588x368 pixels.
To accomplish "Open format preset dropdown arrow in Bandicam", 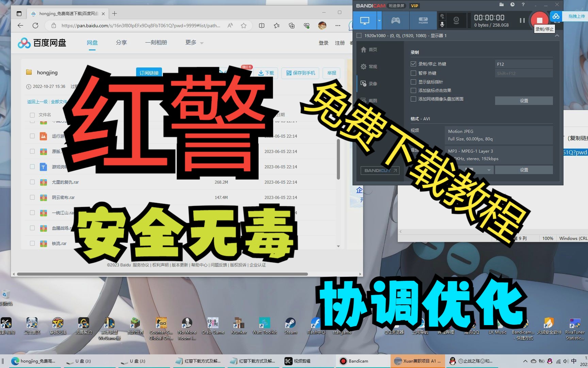I will coord(489,170).
